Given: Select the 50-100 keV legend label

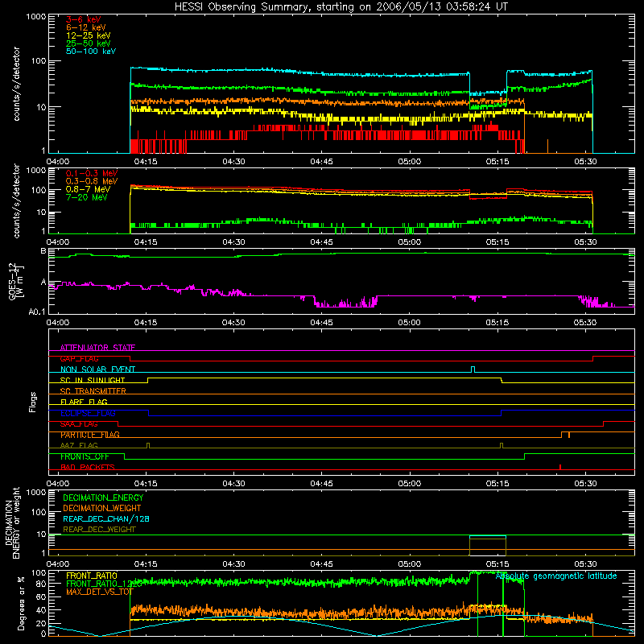Looking at the screenshot, I should [x=91, y=52].
